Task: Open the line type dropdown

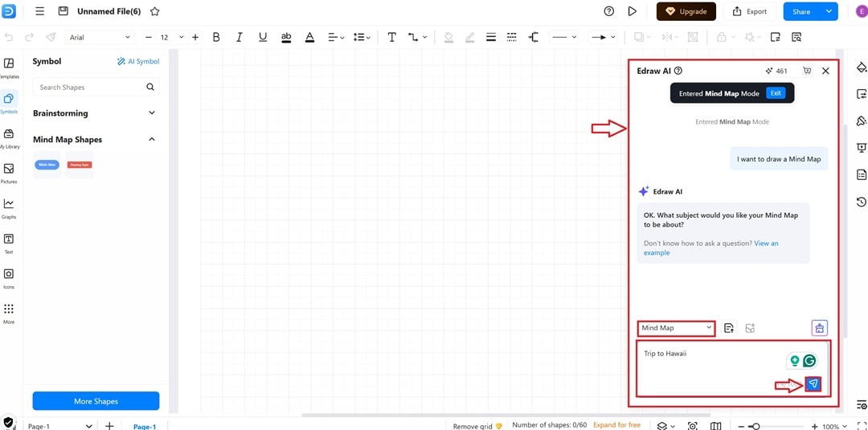Action: tap(565, 37)
